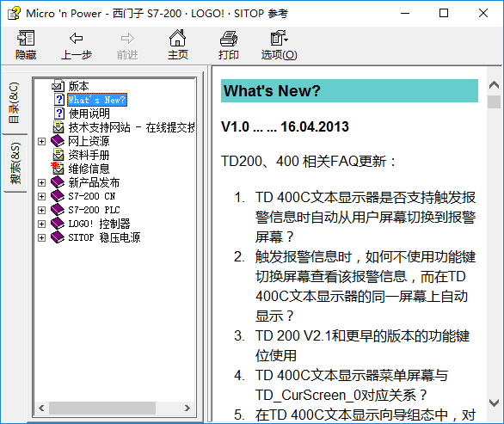
Task: Open the 维修信息 entry
Action: 89,169
